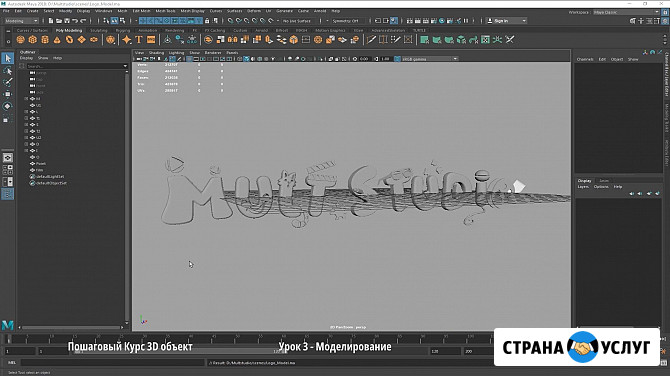The width and height of the screenshot is (670, 376).
Task: Activate the Select tool arrow in toolbox
Action: [8, 58]
